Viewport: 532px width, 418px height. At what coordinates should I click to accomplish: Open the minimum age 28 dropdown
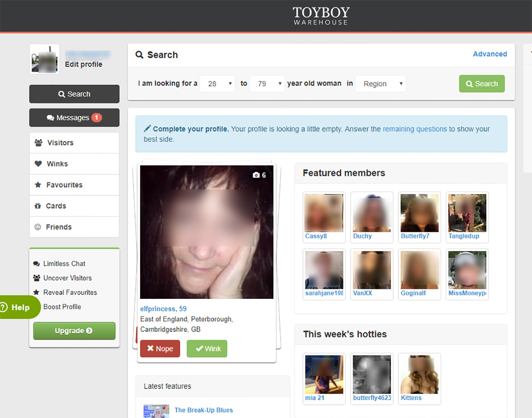217,84
